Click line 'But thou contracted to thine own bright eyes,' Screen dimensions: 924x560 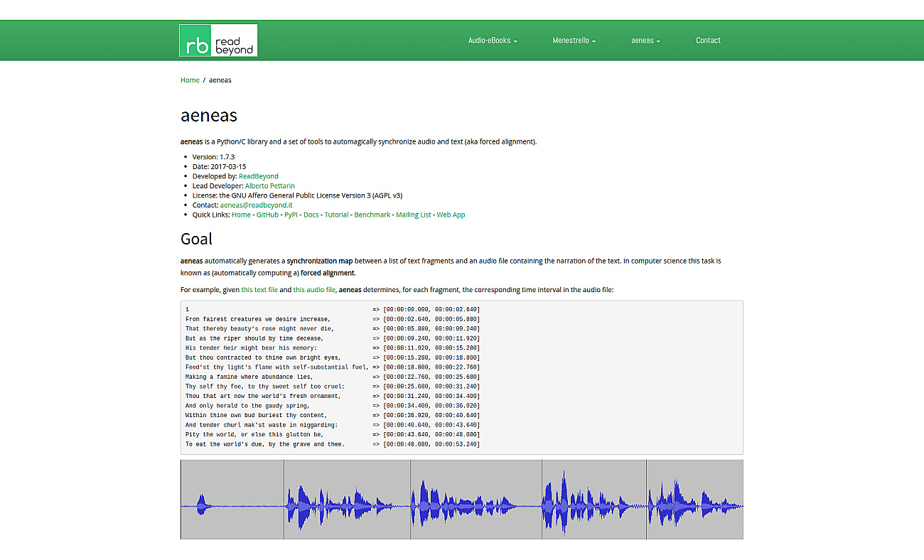(x=263, y=357)
